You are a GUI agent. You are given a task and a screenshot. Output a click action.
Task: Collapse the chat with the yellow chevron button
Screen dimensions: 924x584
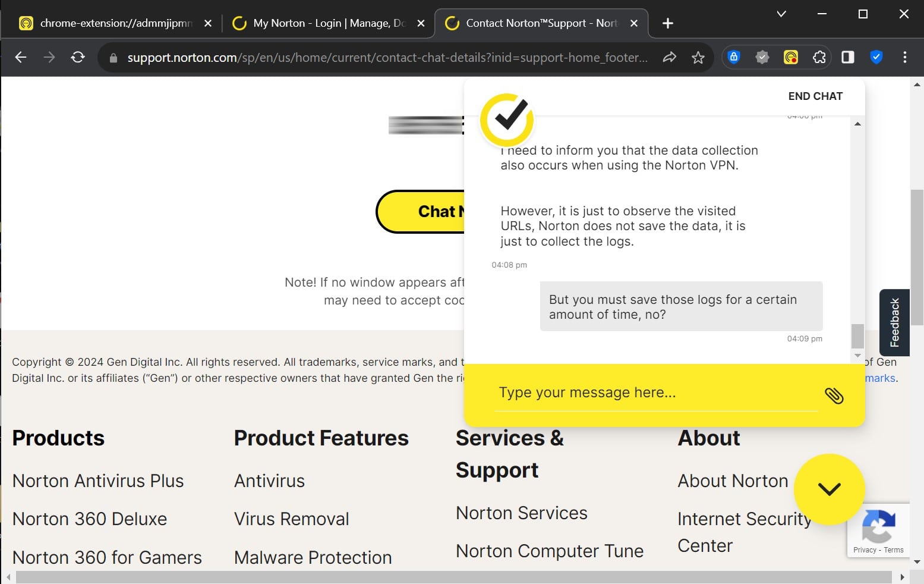tap(829, 489)
